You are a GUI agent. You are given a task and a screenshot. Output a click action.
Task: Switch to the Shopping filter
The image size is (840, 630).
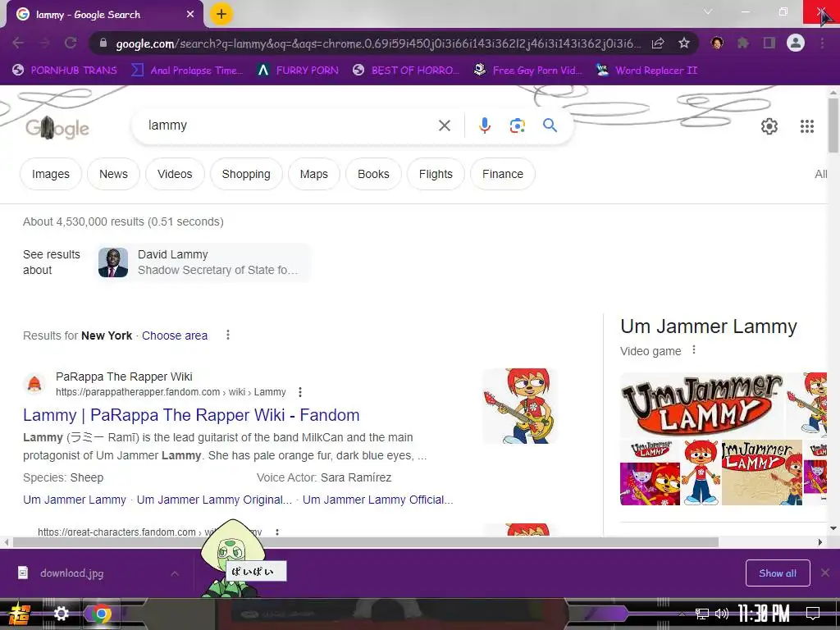pyautogui.click(x=246, y=174)
